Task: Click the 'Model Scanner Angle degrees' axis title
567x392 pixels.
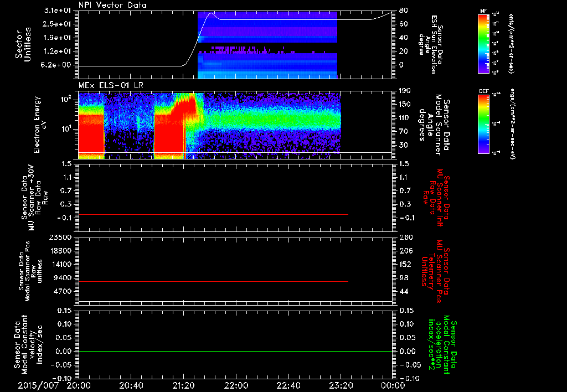Action: click(x=434, y=125)
